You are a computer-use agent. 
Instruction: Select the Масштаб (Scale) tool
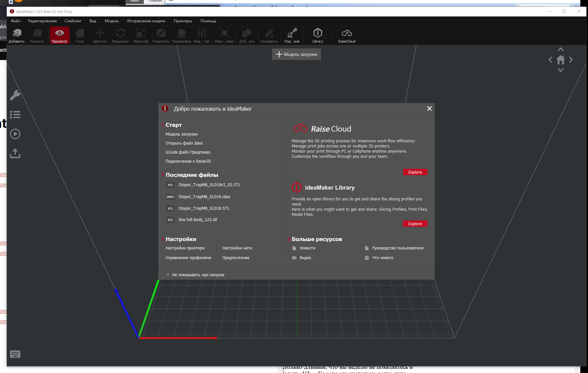coord(141,35)
